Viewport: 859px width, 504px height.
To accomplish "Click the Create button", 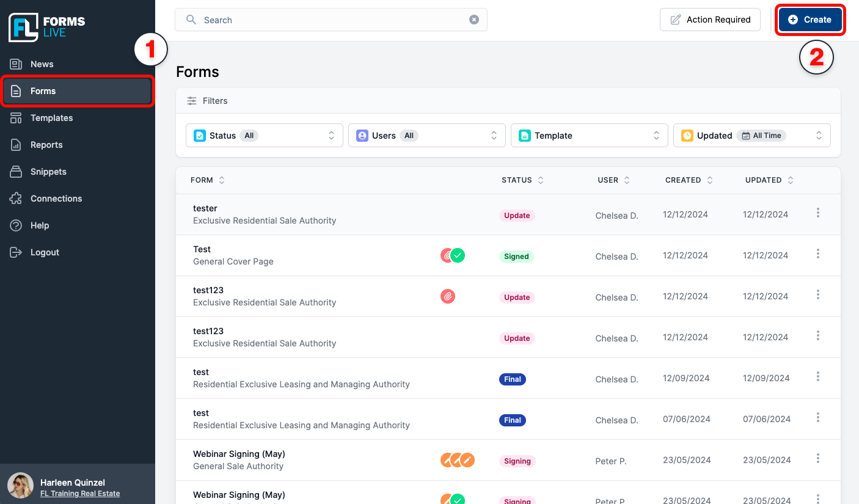I will pos(810,20).
